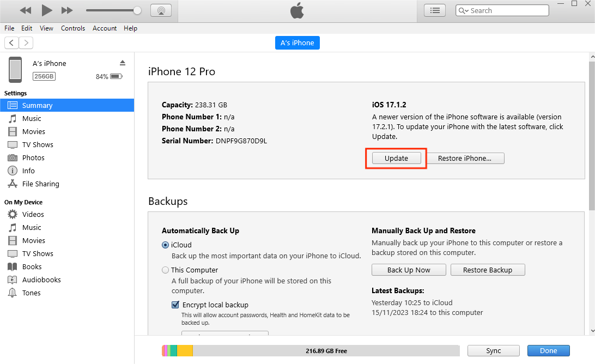The image size is (595, 364).
Task: Open File Sharing settings
Action: click(x=67, y=184)
